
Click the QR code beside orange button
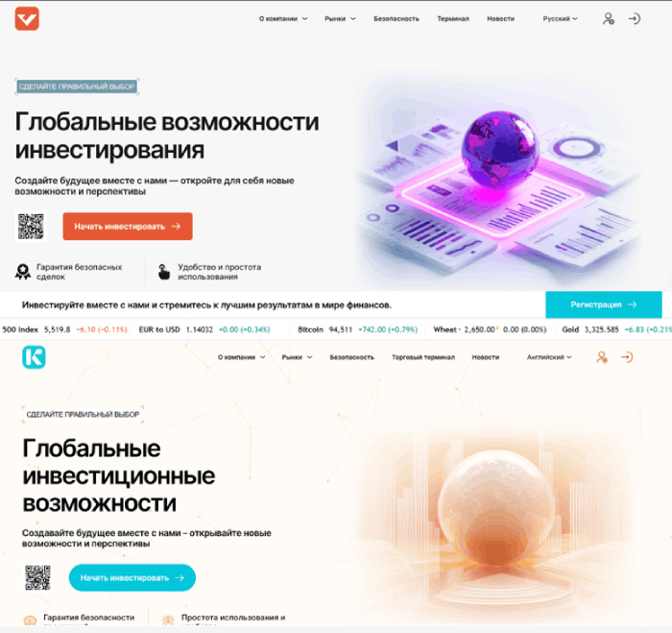(x=31, y=227)
